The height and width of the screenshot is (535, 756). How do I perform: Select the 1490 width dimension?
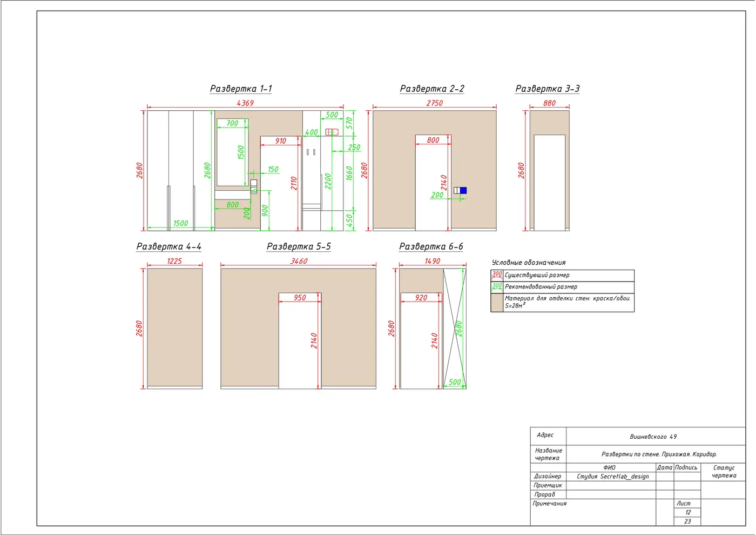432,261
